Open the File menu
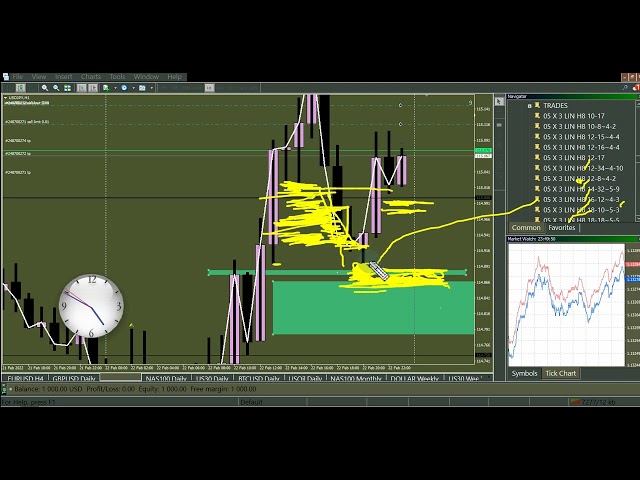The width and height of the screenshot is (640, 480). 17,77
